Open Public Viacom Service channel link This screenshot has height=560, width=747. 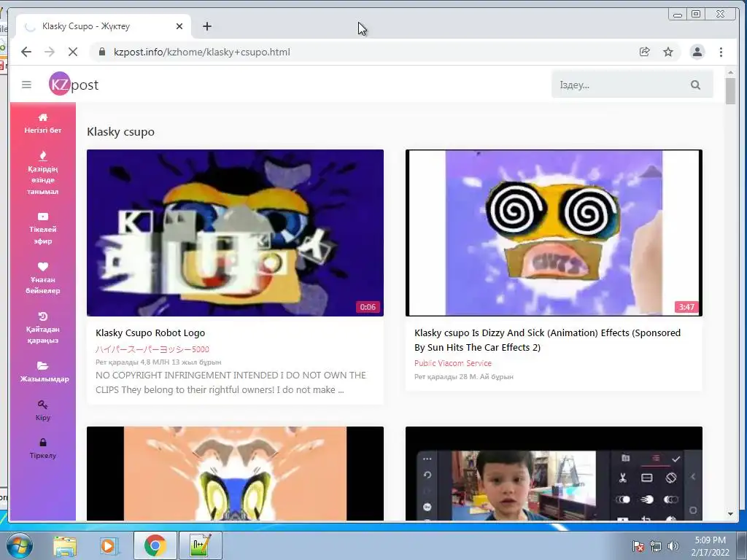tap(452, 363)
